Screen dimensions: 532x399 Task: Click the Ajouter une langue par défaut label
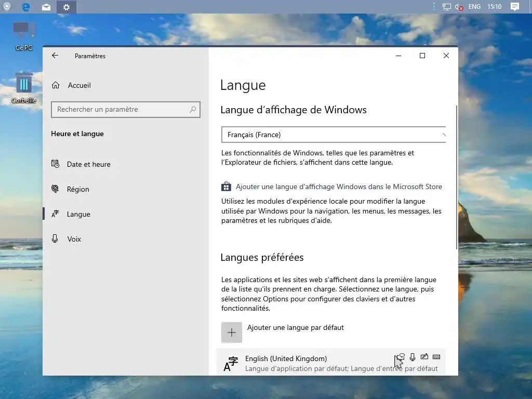pyautogui.click(x=296, y=327)
